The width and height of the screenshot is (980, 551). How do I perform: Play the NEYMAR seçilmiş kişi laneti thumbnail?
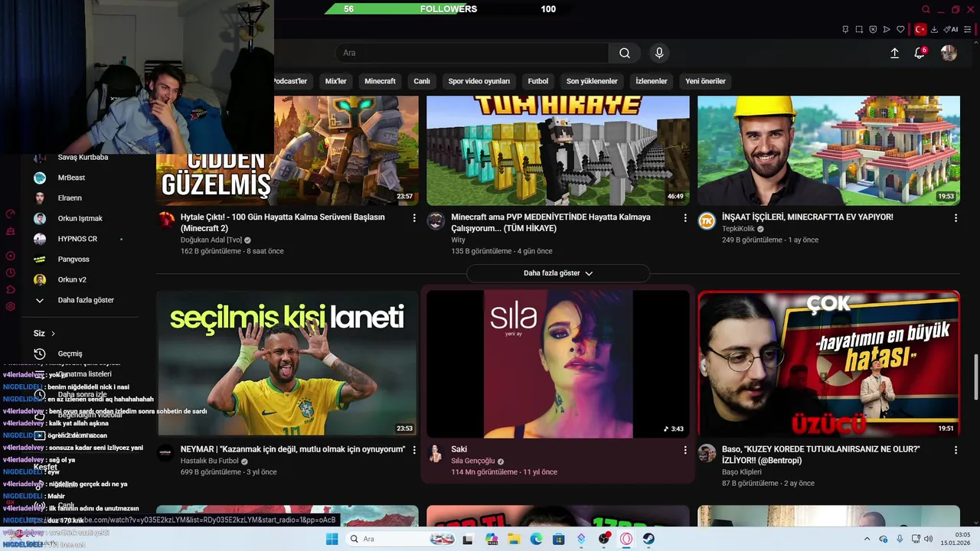click(287, 364)
